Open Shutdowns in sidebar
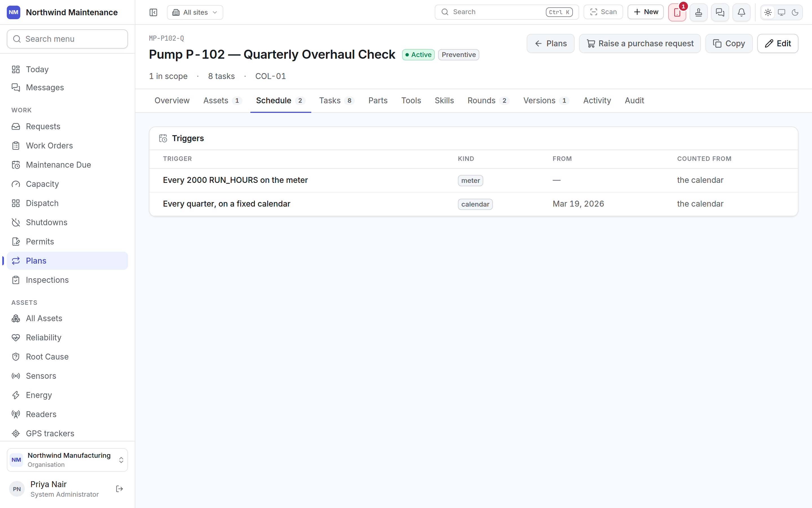The width and height of the screenshot is (812, 508). [x=67, y=222]
